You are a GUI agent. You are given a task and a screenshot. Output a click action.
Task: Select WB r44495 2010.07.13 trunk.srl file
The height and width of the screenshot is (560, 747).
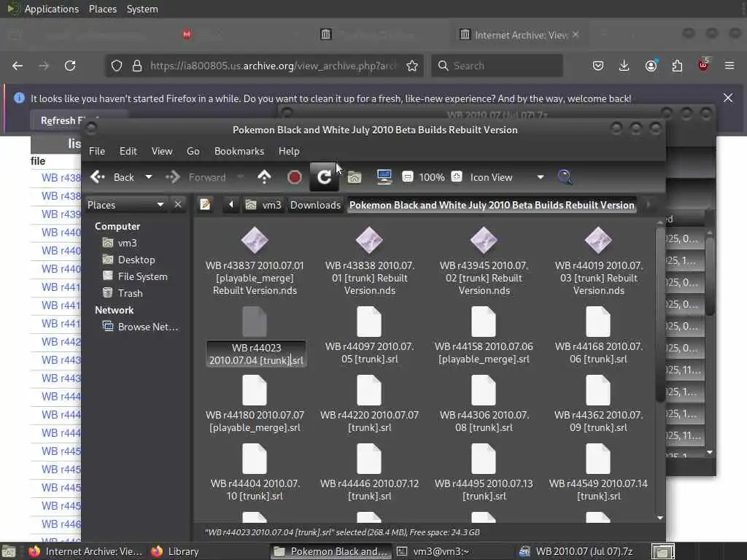coord(484,473)
